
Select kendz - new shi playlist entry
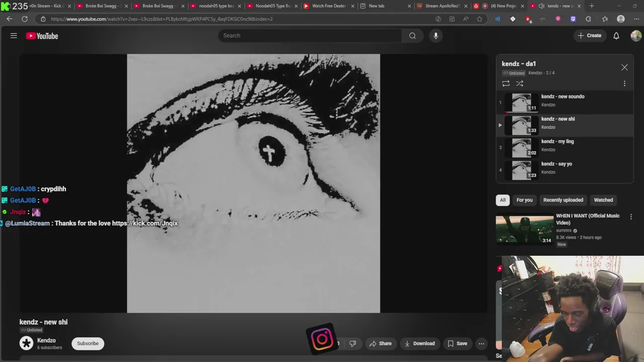point(565,125)
